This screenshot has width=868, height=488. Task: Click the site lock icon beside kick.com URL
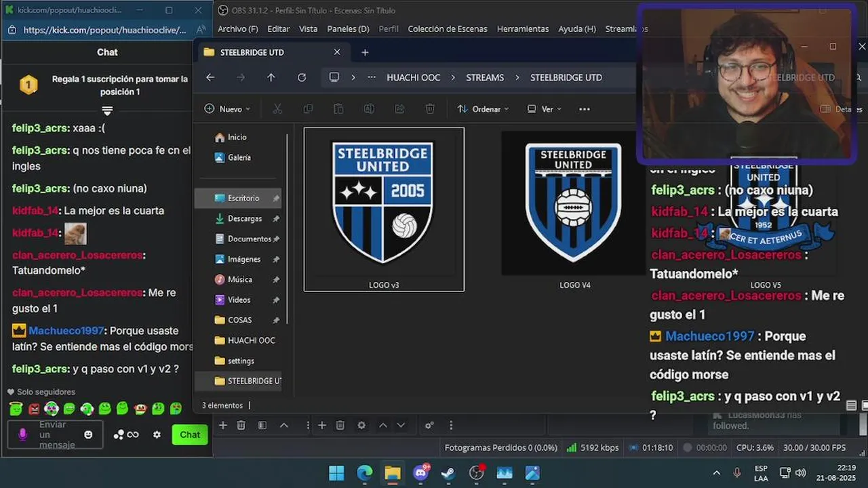pos(12,30)
